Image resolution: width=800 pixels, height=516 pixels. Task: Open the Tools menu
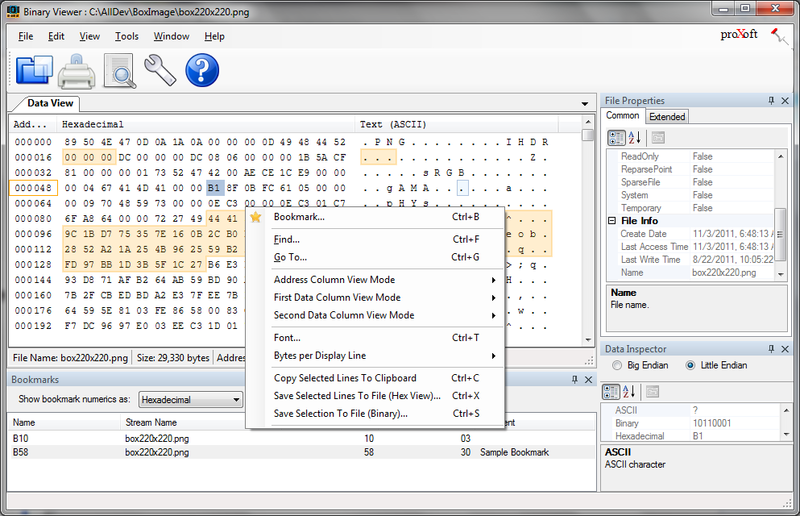127,36
